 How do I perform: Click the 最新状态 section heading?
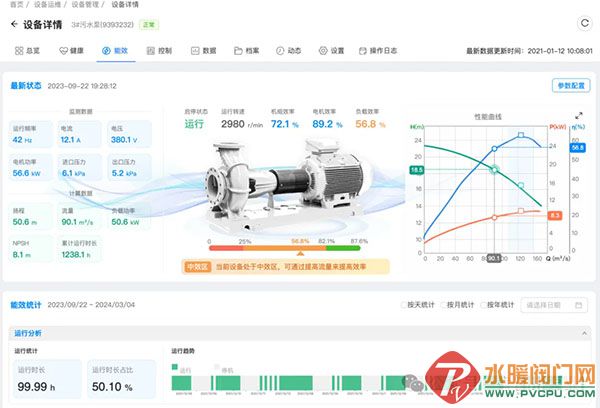pos(26,86)
